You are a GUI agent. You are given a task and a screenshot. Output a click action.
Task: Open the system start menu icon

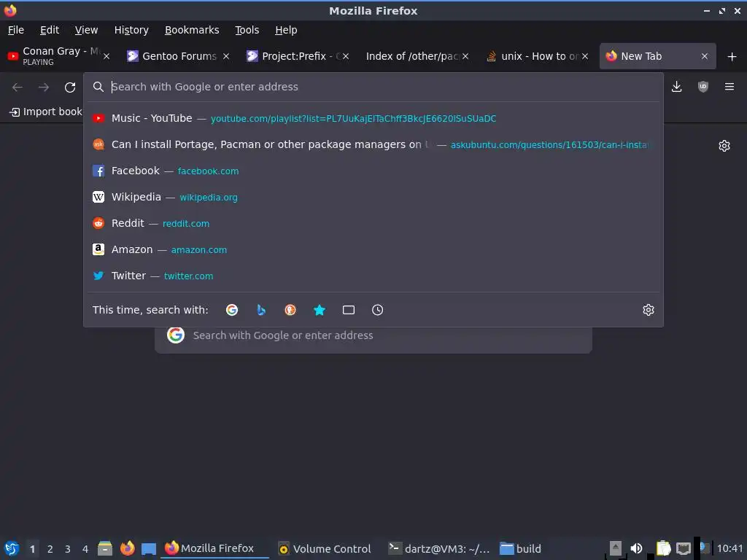point(12,548)
